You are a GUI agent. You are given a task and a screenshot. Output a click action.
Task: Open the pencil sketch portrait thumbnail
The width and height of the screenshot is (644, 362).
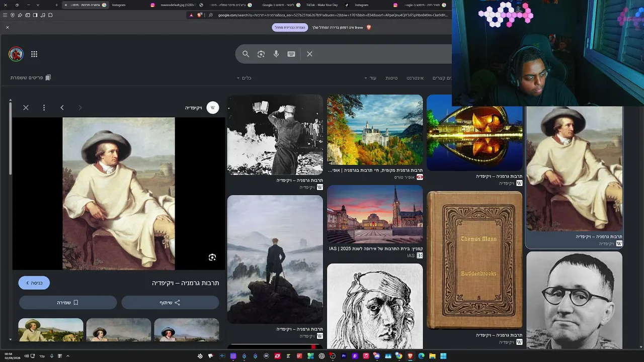(375, 306)
